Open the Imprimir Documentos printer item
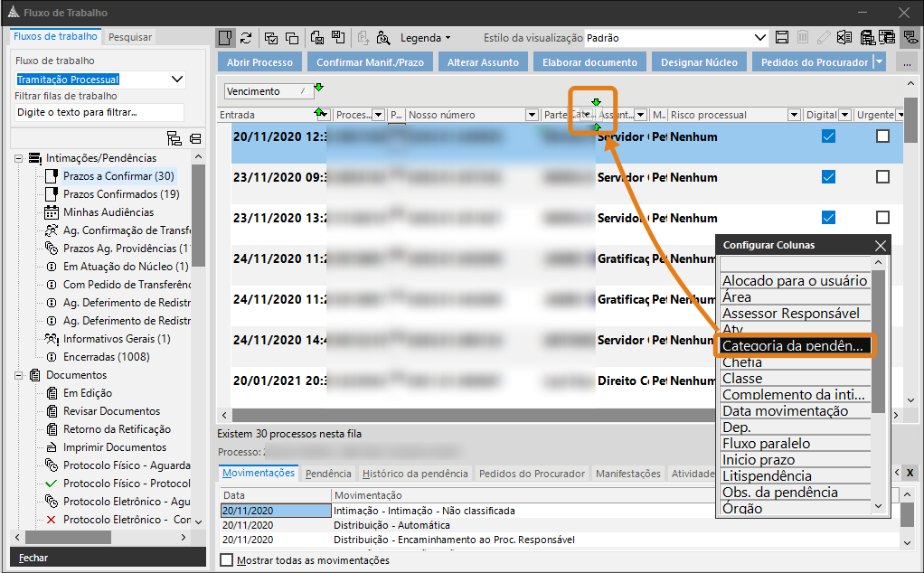 tap(114, 447)
